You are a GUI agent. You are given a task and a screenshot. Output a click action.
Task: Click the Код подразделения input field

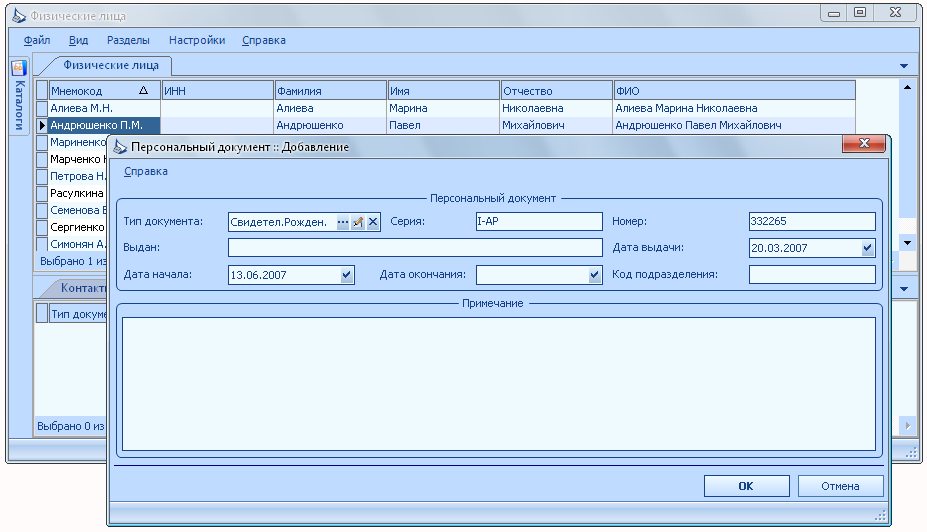click(x=812, y=274)
